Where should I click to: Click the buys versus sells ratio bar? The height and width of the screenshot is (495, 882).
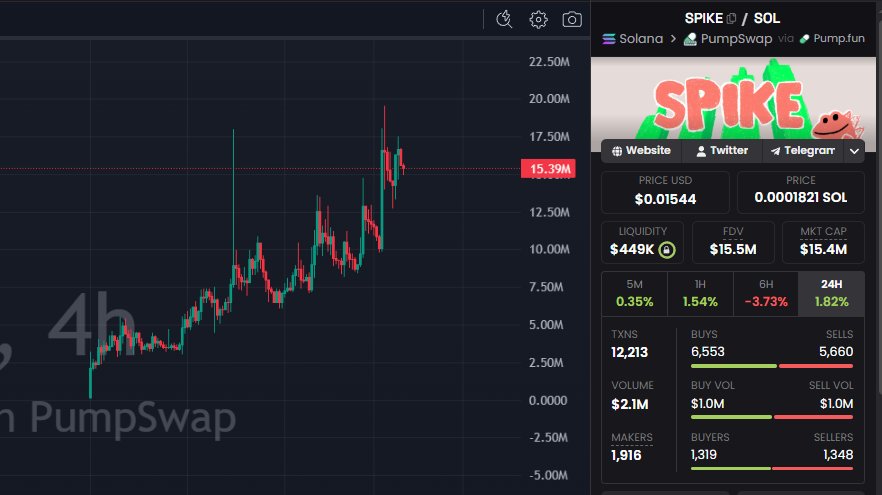point(772,366)
